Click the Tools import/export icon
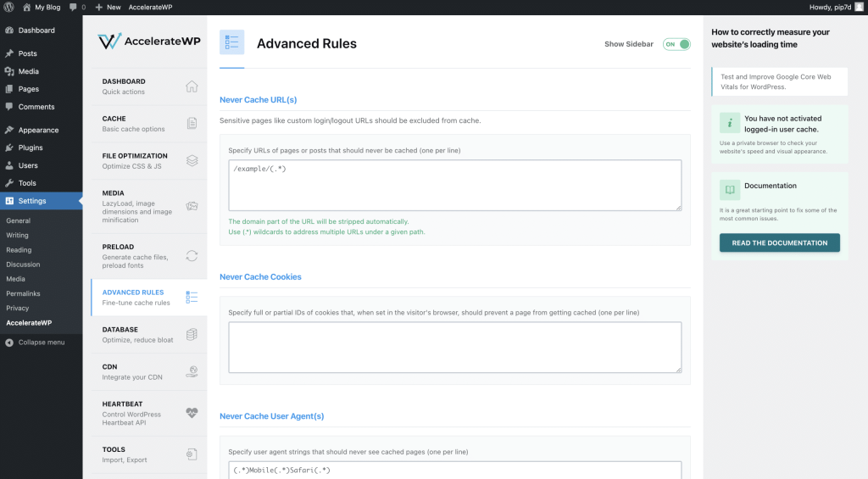This screenshot has height=479, width=868. [x=192, y=454]
